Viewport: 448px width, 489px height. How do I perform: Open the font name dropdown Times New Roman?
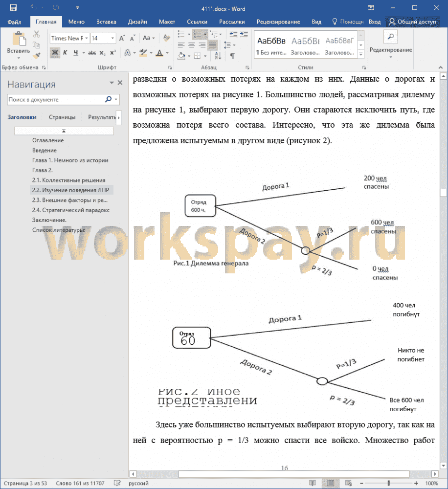[87, 38]
